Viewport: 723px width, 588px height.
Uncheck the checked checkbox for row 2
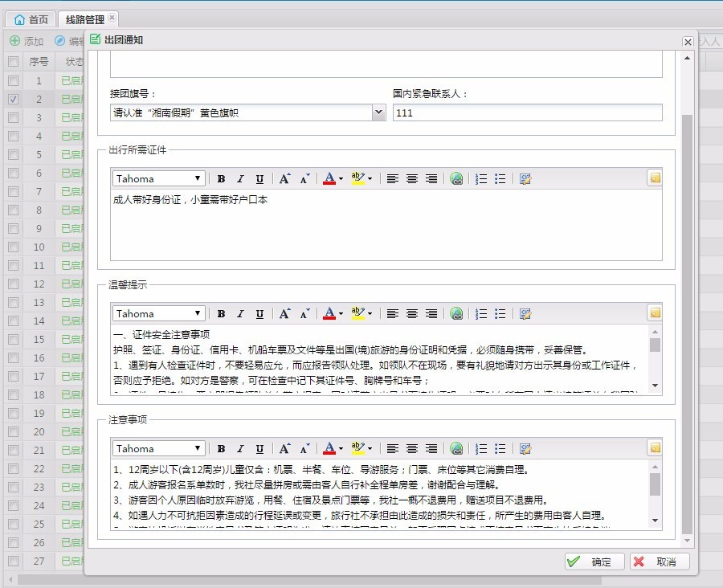pos(13,100)
